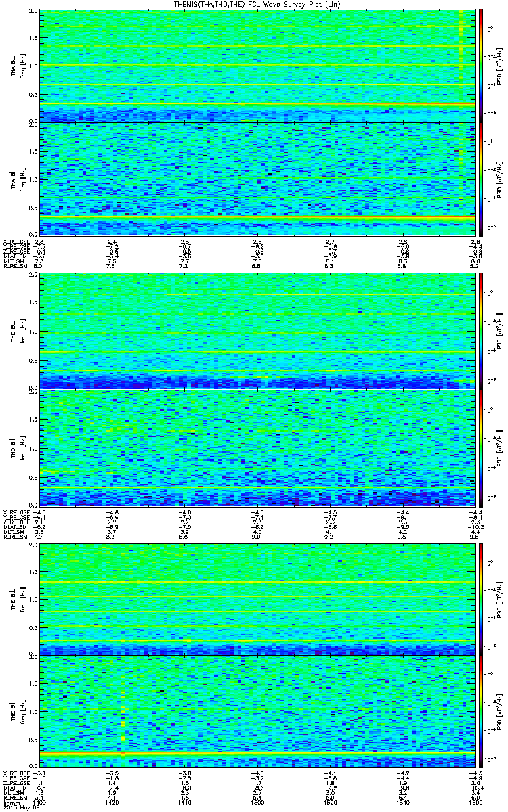Click the 1540 time tick label

pos(402,802)
